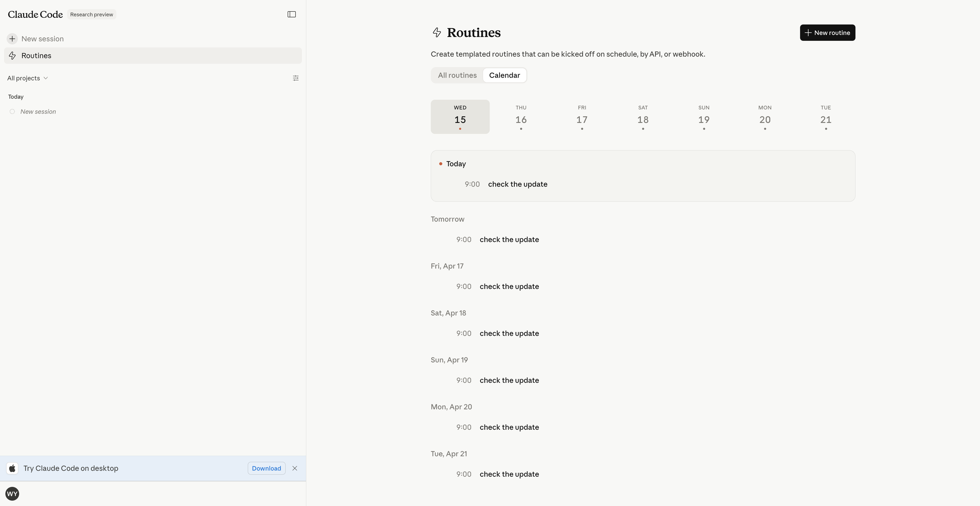This screenshot has height=506, width=980.
Task: Collapse the sidebar panel icon
Action: pos(291,15)
